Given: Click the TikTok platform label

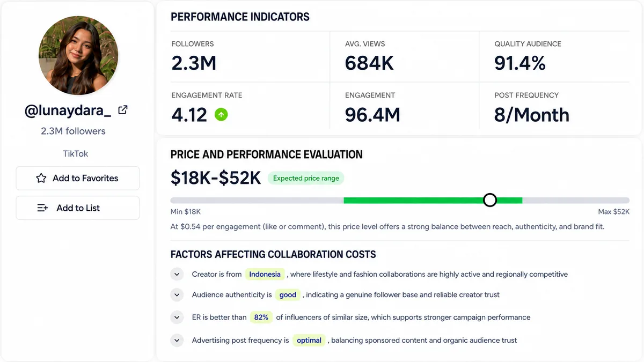Looking at the screenshot, I should click(76, 153).
